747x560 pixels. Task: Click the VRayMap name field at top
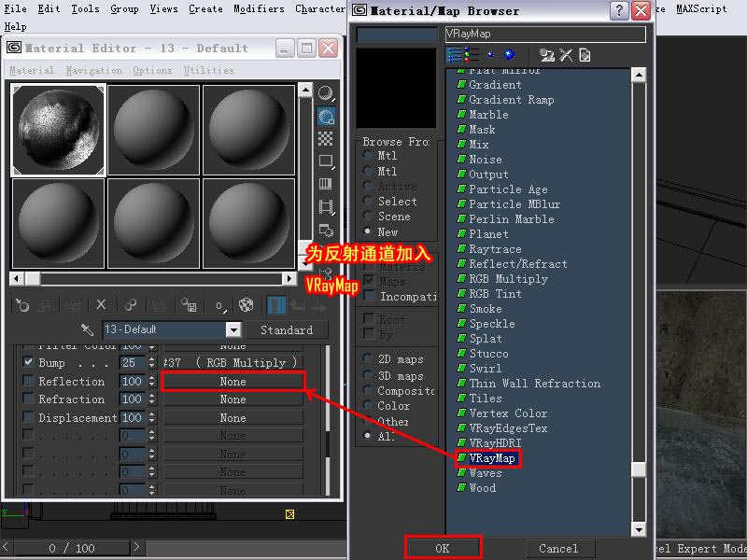tap(545, 34)
